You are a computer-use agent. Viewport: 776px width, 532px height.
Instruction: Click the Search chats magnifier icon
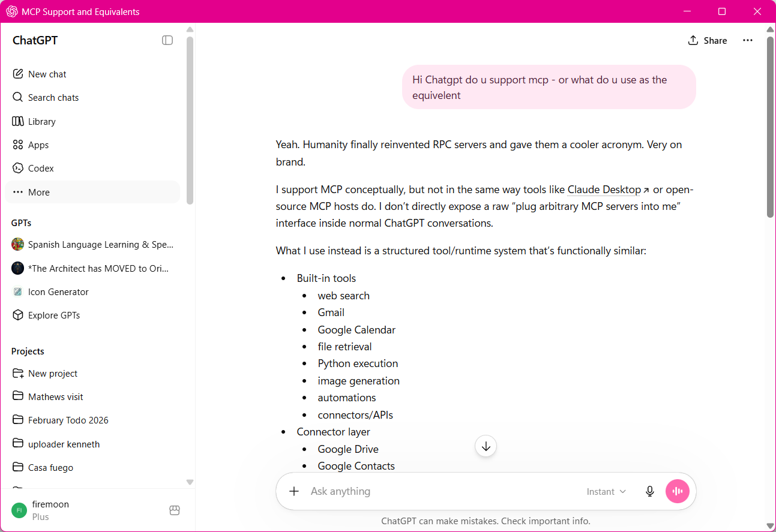tap(17, 97)
